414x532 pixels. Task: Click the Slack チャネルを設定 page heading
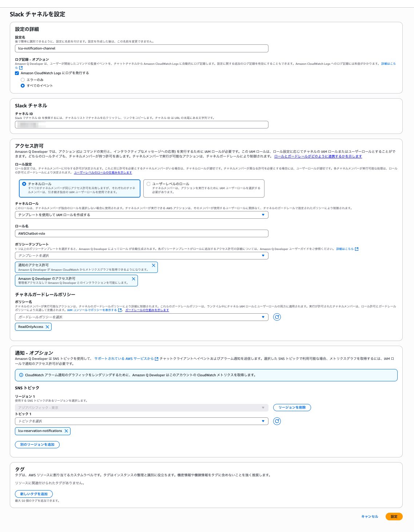coord(37,14)
